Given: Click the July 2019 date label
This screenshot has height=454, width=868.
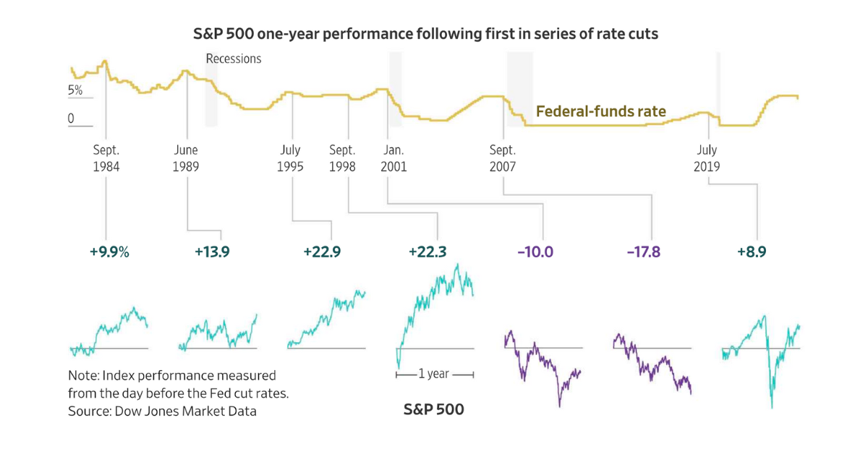Looking at the screenshot, I should click(x=707, y=158).
